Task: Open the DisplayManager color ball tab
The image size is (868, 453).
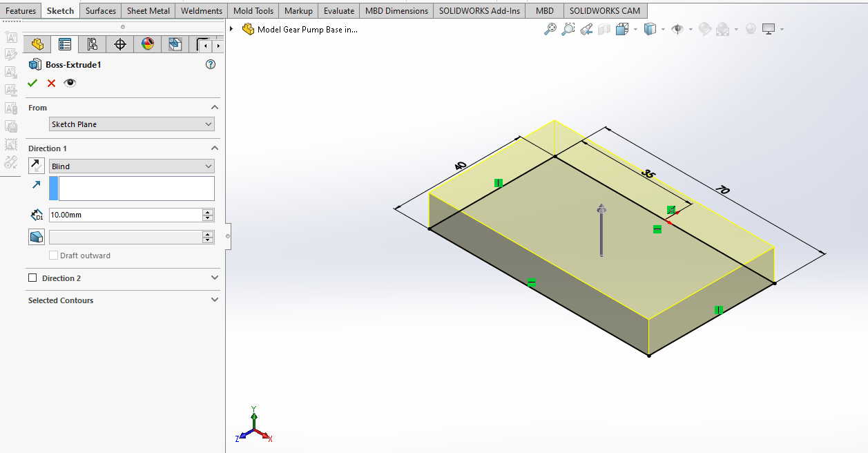Action: click(x=147, y=45)
